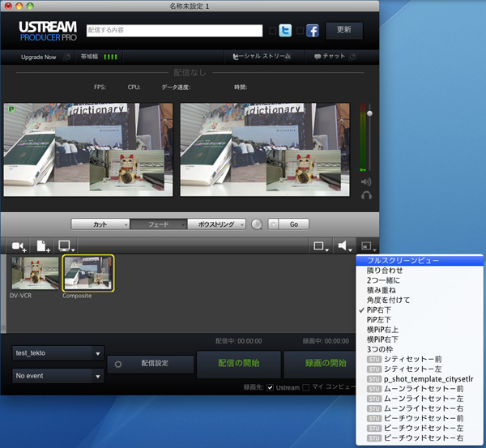Open the speaker audio settings icon
486x448 pixels.
346,245
